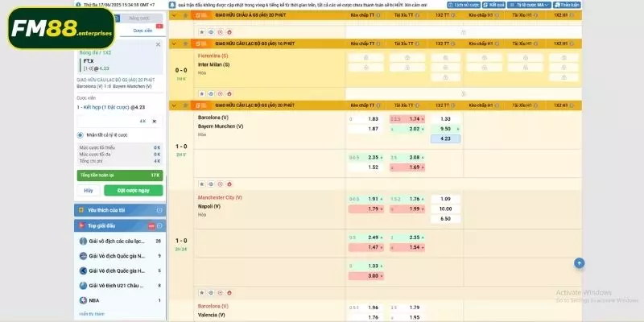The height and width of the screenshot is (322, 644).
Task: Close the FT.X bet slip selection
Action: click(158, 44)
